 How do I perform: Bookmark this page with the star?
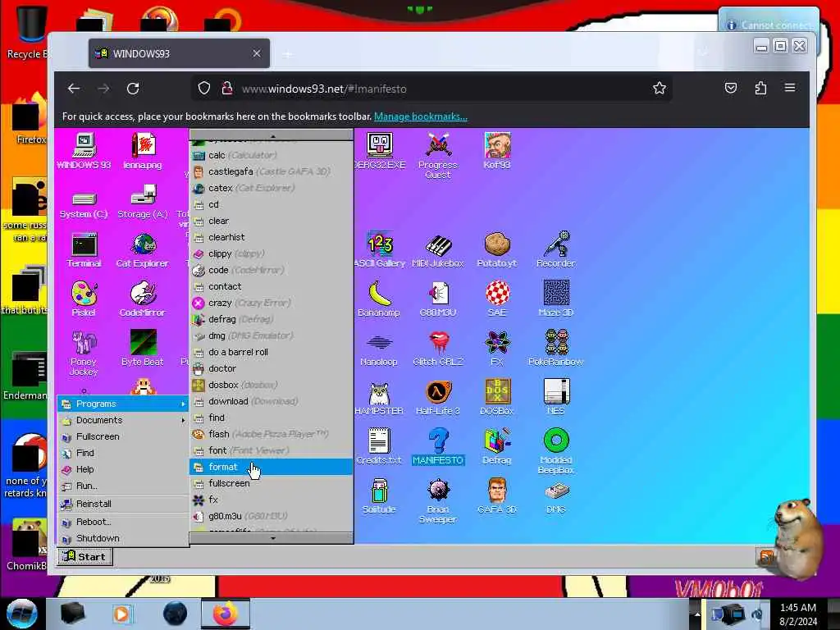(x=660, y=88)
